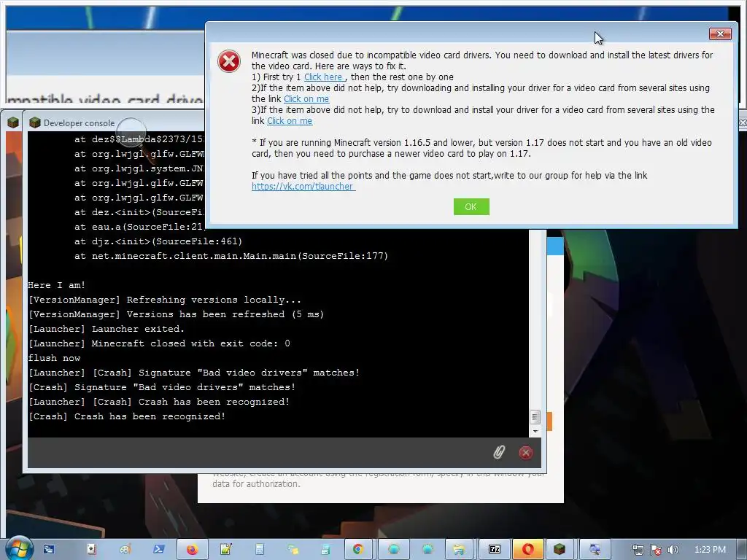The width and height of the screenshot is (747, 560).
Task: Click the network tray icon
Action: (x=638, y=550)
